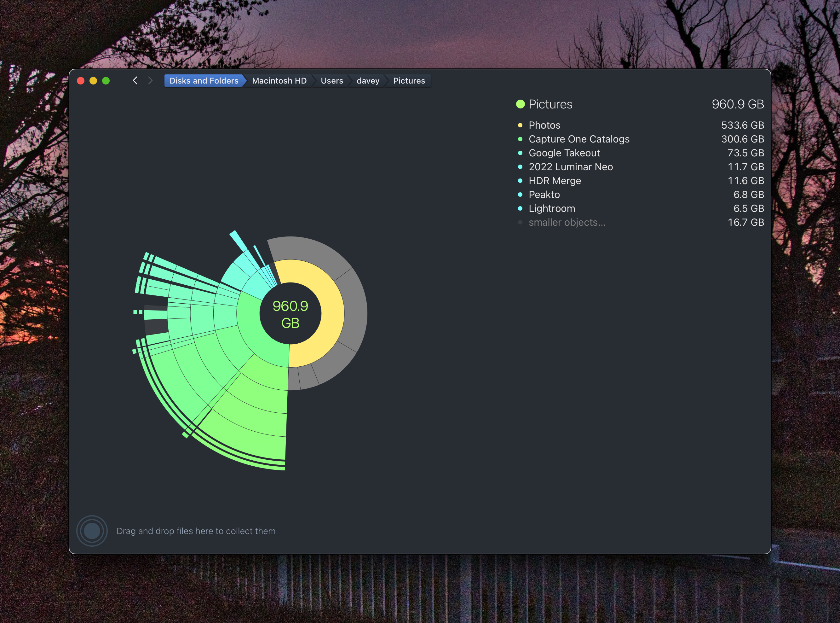Navigate to the Users breadcrumb segment

click(x=332, y=81)
